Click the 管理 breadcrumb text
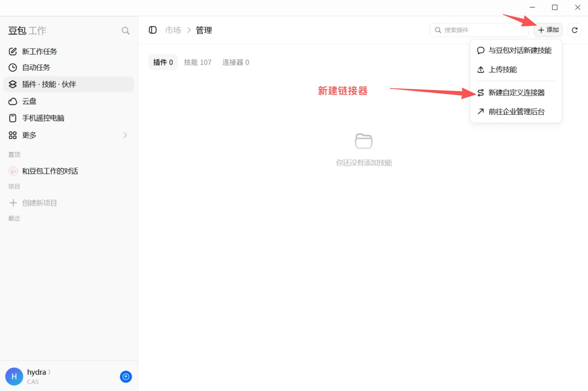This screenshot has width=588, height=391. pyautogui.click(x=204, y=30)
